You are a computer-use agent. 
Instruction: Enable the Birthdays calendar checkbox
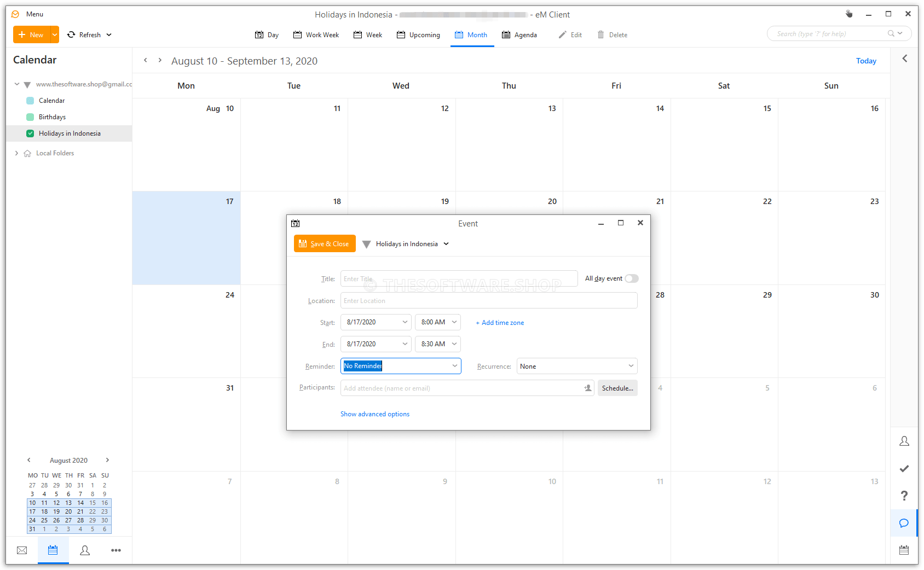point(30,117)
